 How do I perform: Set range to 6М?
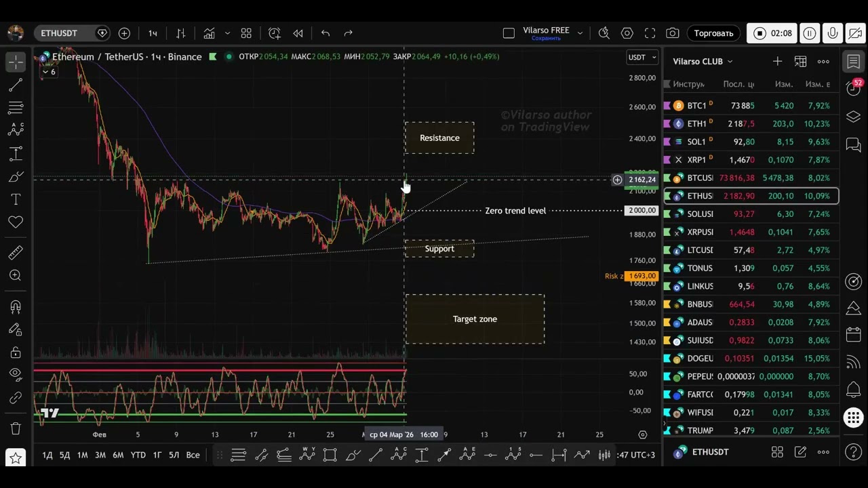coord(118,455)
